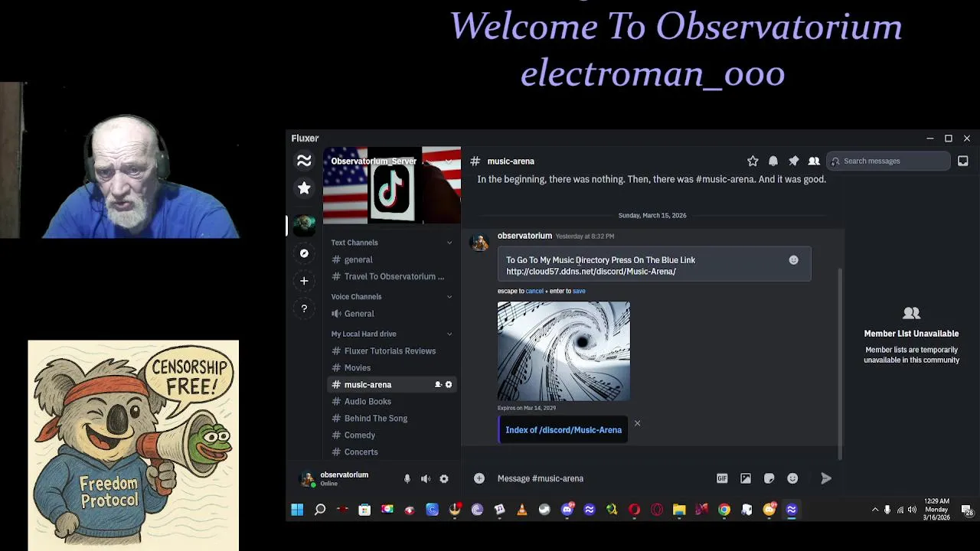Collapse the Voice Channels category
This screenshot has height=551, width=980.
tap(390, 297)
